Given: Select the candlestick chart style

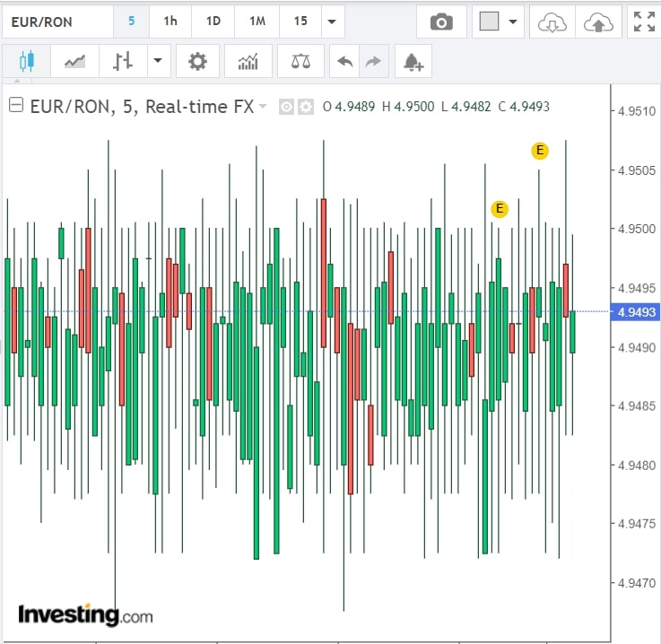Looking at the screenshot, I should click(25, 62).
